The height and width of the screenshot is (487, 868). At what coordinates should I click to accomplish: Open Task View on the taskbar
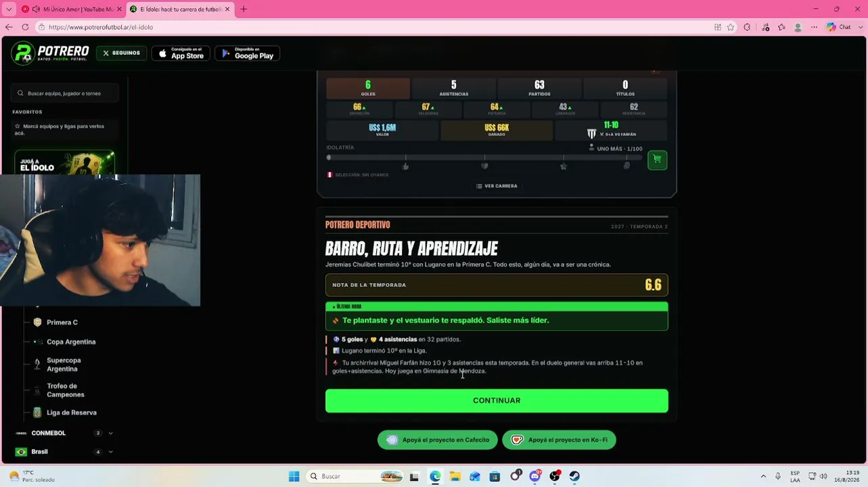point(414,476)
